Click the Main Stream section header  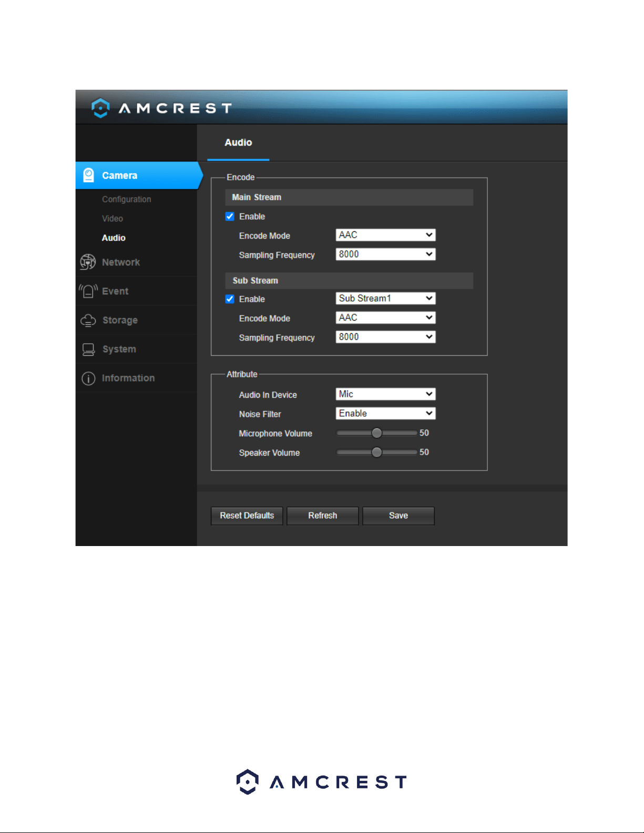pos(349,197)
